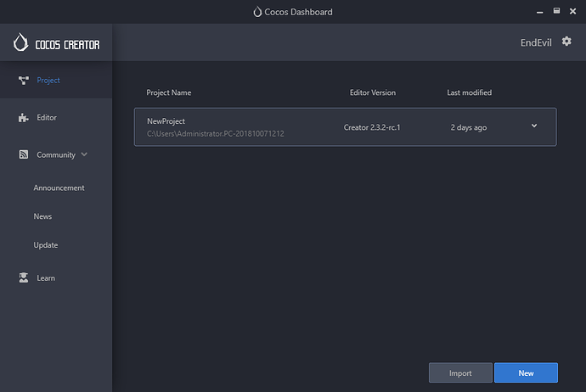Click the Cocos Creator flame logo
Viewport: 586px width, 392px height.
(20, 42)
